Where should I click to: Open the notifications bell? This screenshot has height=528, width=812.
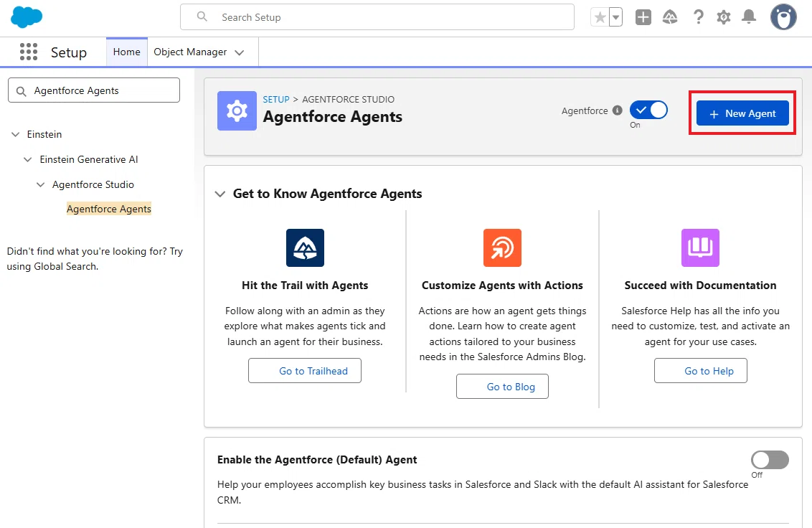(749, 17)
